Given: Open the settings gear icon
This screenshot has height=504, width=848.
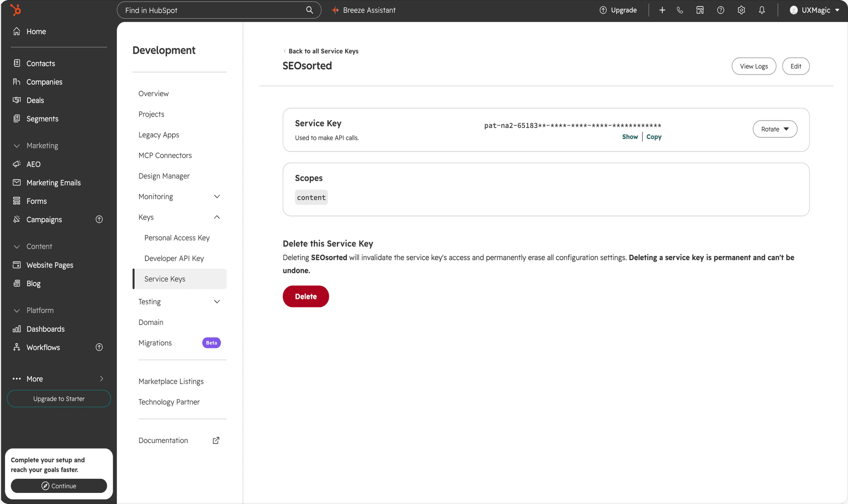Looking at the screenshot, I should tap(741, 10).
